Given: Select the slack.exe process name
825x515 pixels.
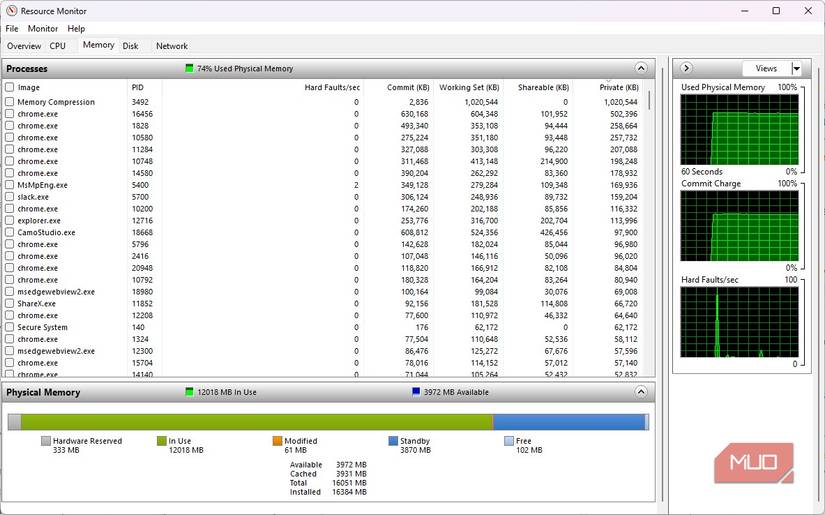Looking at the screenshot, I should 33,197.
